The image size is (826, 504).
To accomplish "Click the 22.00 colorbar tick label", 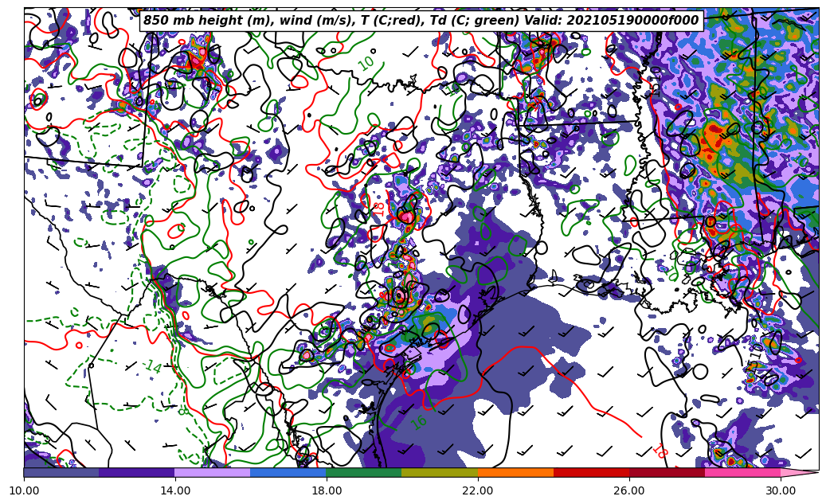I will pyautogui.click(x=478, y=491).
